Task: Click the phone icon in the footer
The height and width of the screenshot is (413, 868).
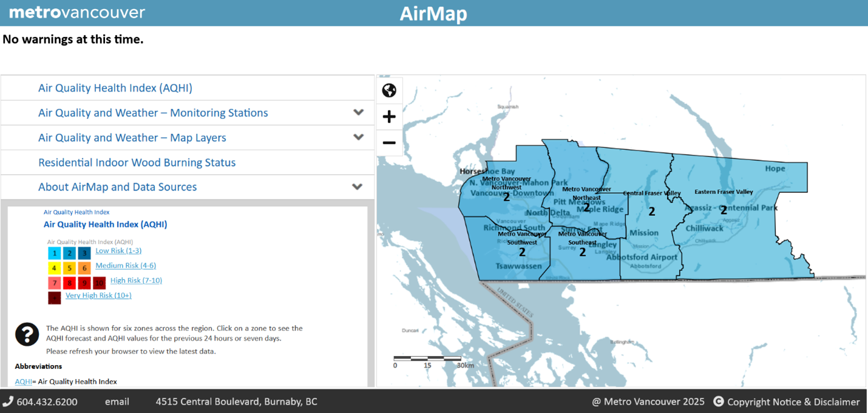Action: pos(8,401)
